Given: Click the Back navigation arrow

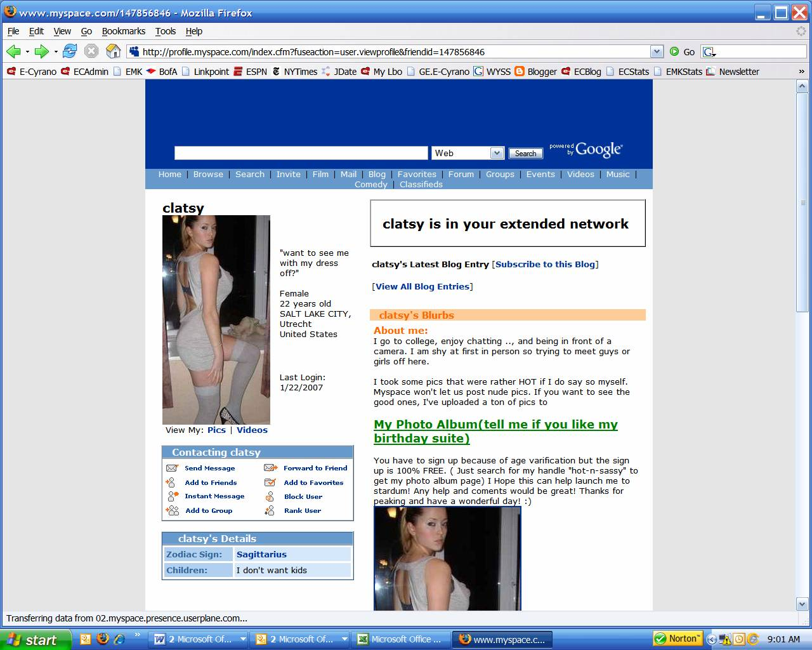Looking at the screenshot, I should coord(13,51).
